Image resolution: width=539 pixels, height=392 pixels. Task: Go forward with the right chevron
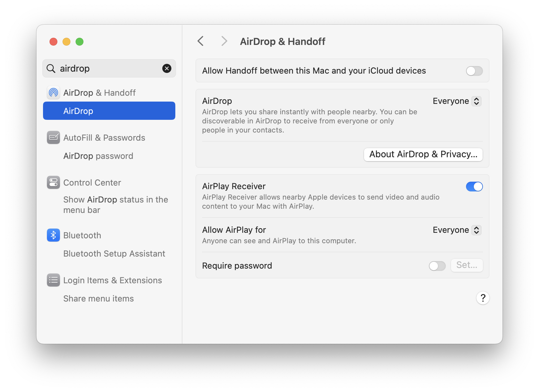click(x=224, y=41)
